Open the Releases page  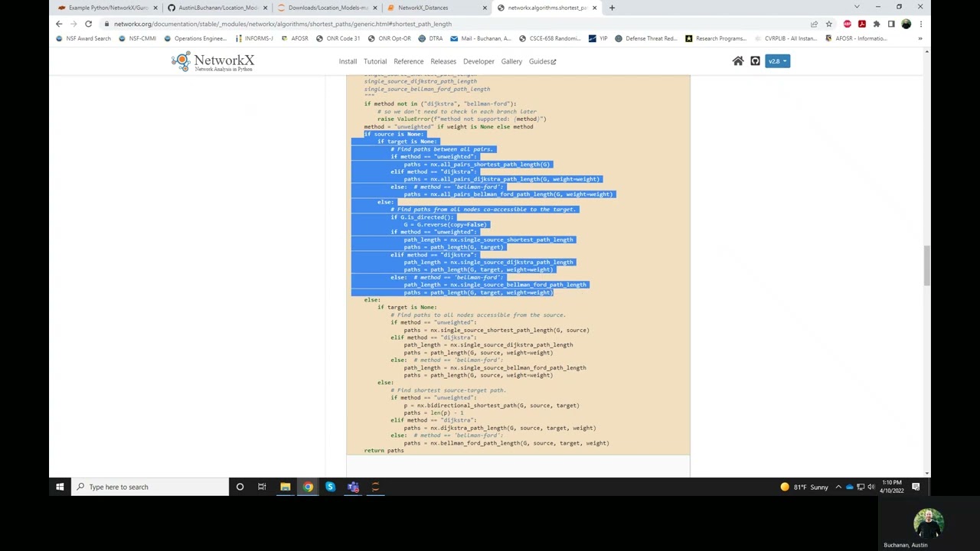[443, 61]
